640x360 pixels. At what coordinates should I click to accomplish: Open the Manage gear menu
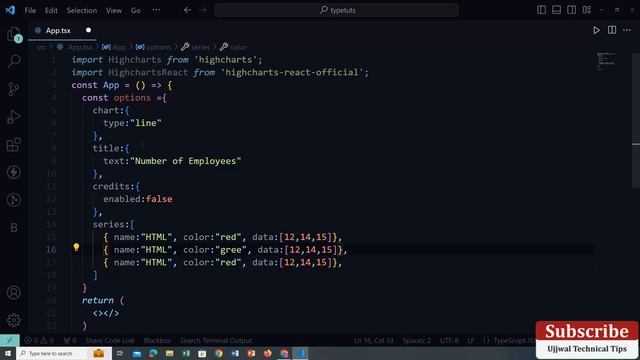click(13, 320)
